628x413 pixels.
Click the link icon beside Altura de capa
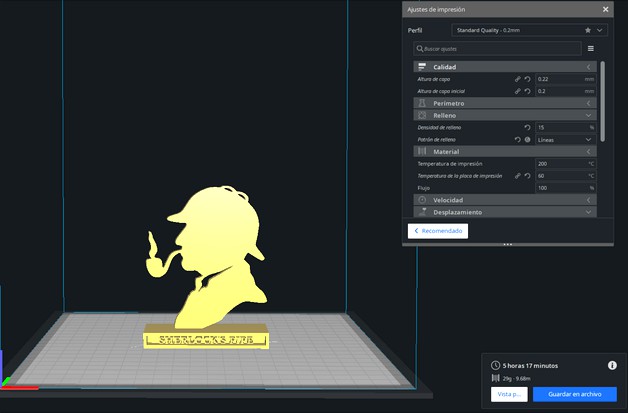[518, 78]
